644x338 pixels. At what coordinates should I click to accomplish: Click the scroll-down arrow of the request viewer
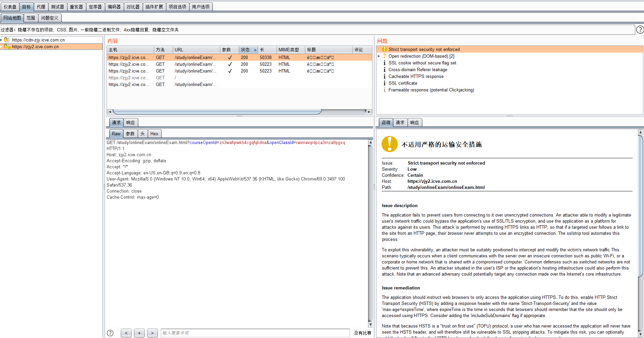(370, 325)
